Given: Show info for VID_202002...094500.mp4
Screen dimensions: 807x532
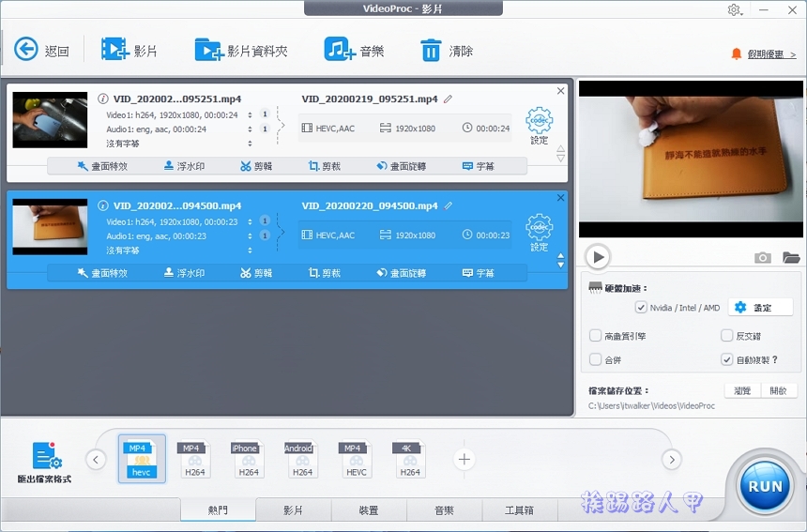Looking at the screenshot, I should (103, 205).
